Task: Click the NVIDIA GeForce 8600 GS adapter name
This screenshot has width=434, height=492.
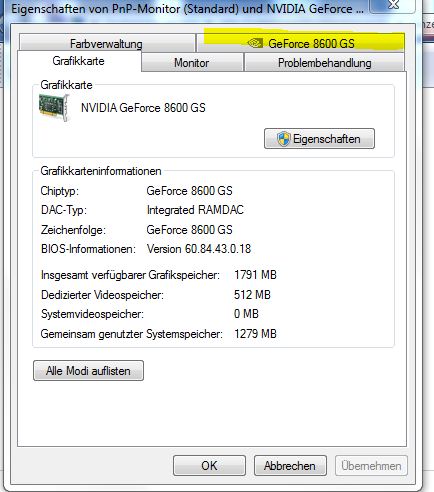Action: [x=143, y=108]
